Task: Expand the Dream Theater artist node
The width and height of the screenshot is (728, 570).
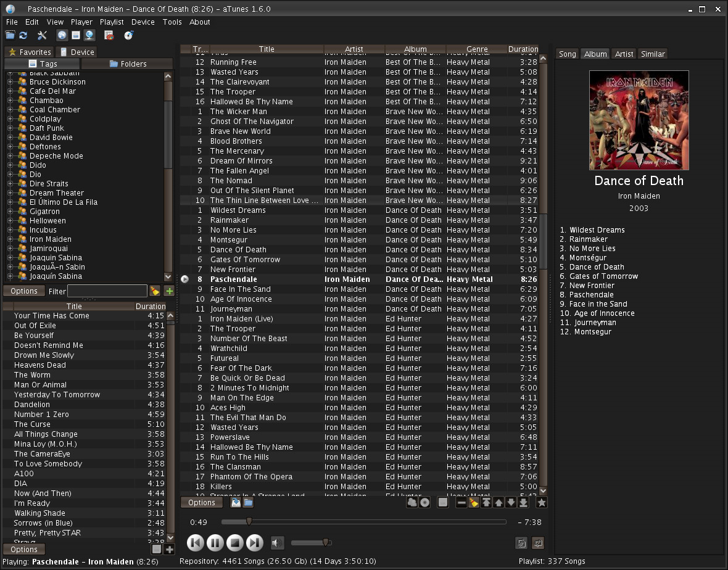Action: pyautogui.click(x=10, y=192)
